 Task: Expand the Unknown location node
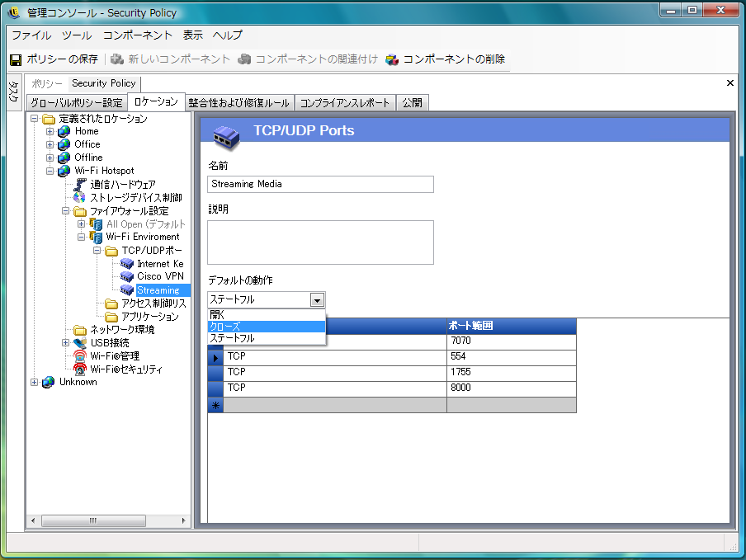35,382
